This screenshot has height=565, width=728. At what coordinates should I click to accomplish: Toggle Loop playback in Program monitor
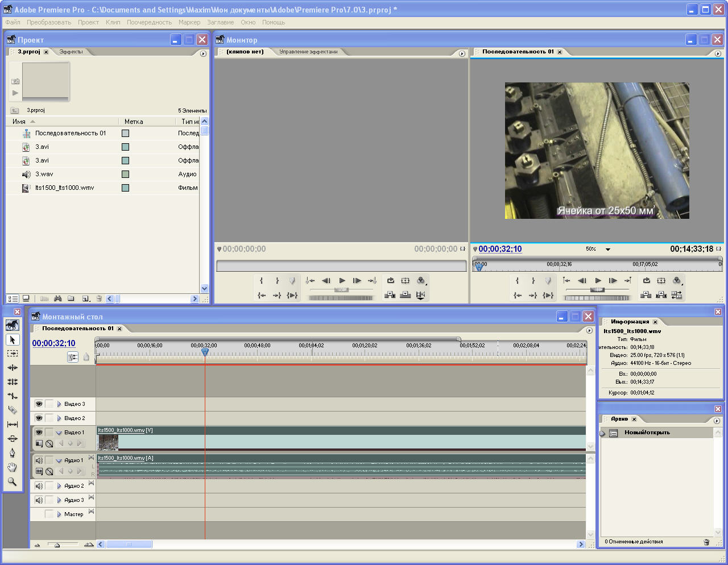pyautogui.click(x=647, y=280)
